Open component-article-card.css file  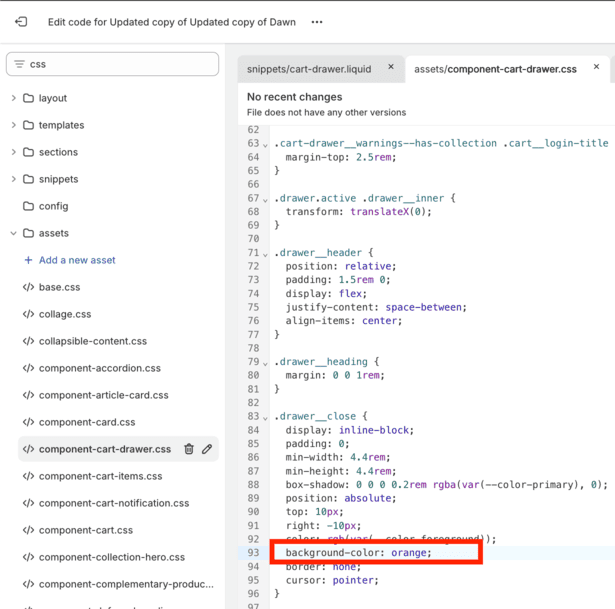[x=104, y=395]
